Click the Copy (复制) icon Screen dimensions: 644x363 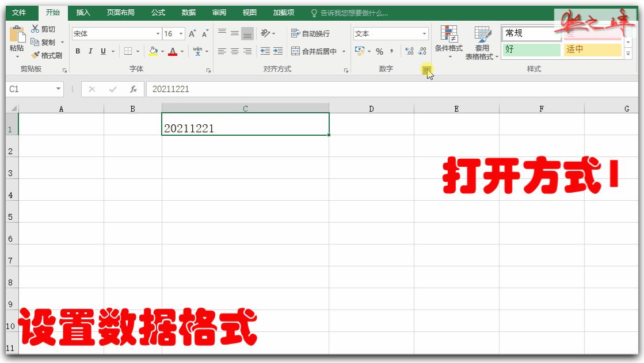(34, 41)
